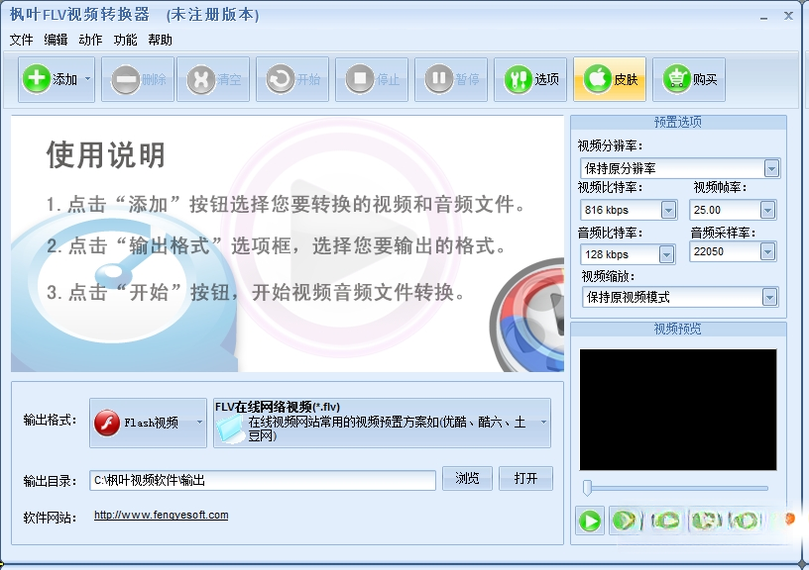
Task: Close the 枫叶FLV视频转换器 window
Action: click(x=788, y=16)
